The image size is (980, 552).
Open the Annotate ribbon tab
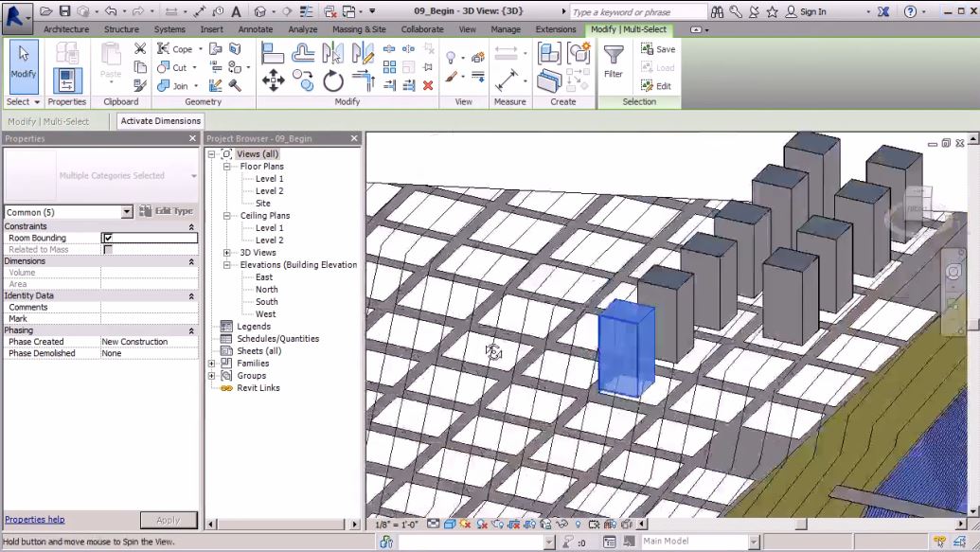[x=256, y=29]
